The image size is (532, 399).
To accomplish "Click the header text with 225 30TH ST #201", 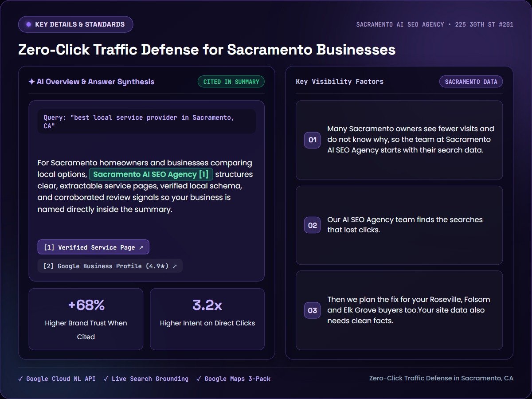I will pyautogui.click(x=435, y=24).
